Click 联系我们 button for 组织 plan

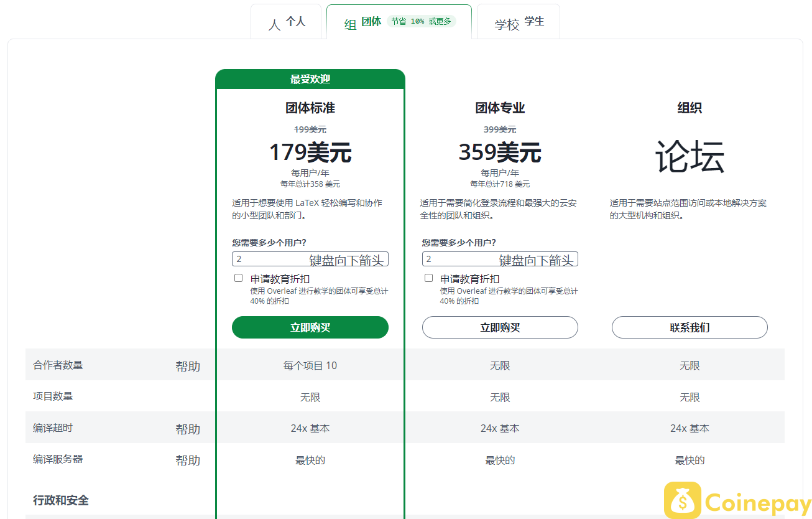click(x=690, y=327)
